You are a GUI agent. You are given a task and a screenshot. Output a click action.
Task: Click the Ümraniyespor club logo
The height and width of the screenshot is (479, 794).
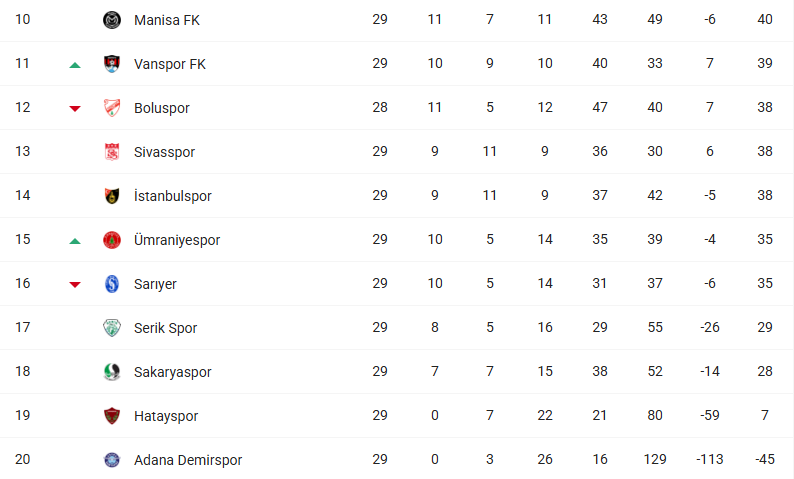[x=111, y=240]
